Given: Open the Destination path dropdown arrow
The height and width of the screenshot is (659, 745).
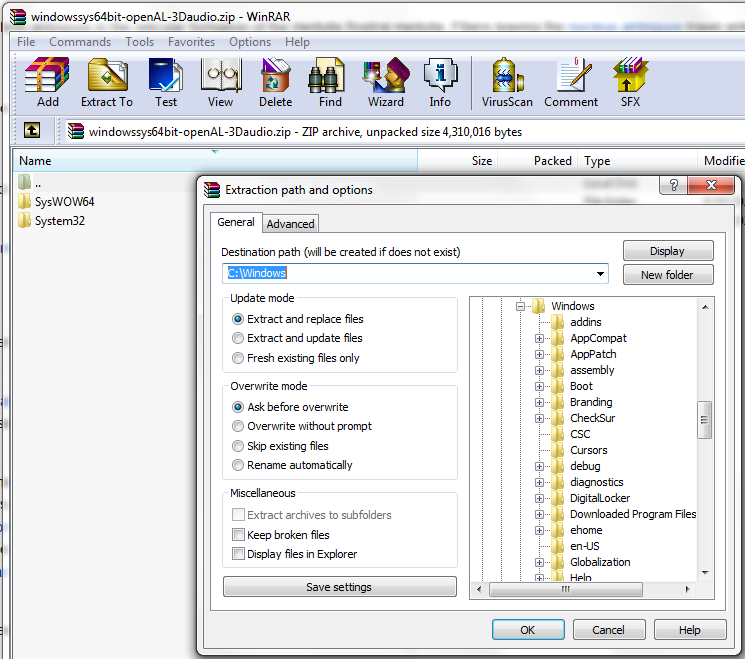Looking at the screenshot, I should [600, 274].
